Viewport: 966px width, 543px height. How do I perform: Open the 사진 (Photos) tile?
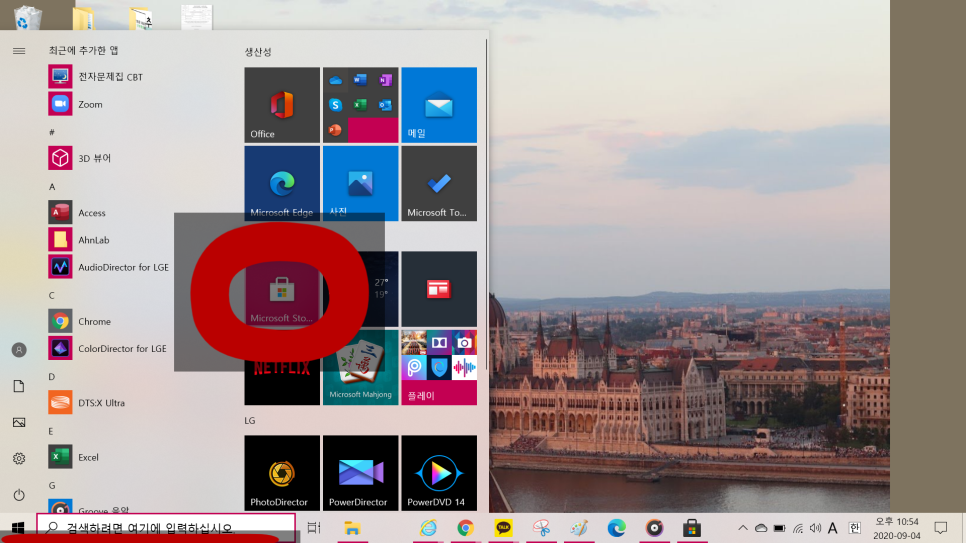(360, 183)
